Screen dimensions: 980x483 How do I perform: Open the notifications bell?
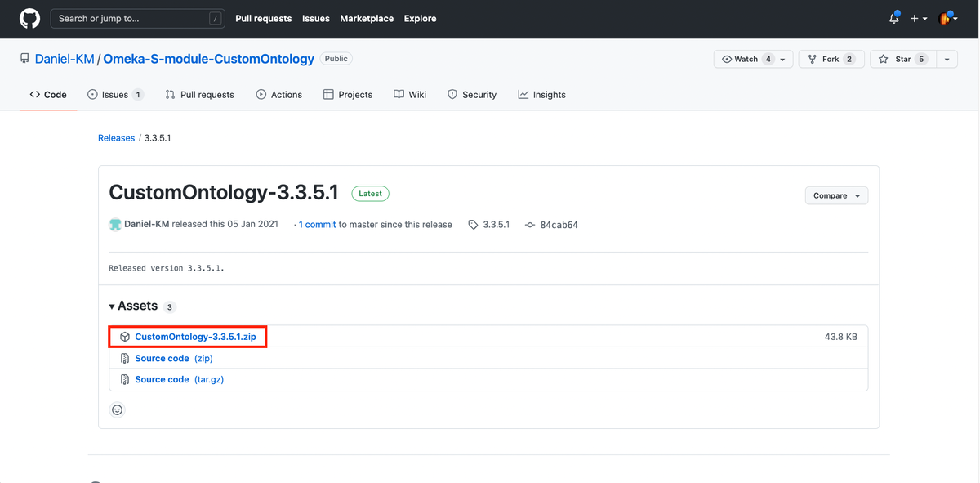pos(894,18)
